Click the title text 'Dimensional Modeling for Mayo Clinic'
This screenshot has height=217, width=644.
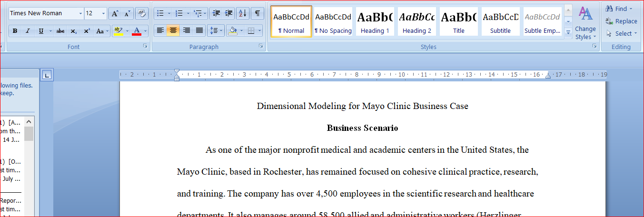[x=334, y=106]
